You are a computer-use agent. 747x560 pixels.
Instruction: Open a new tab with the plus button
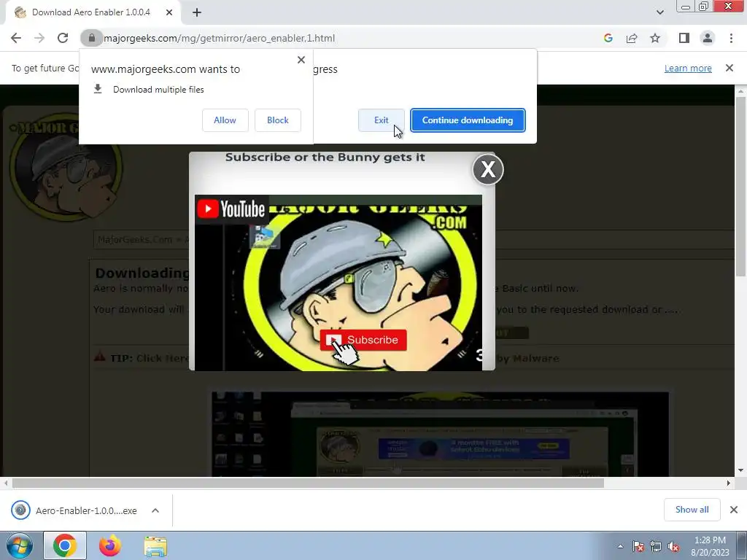[x=197, y=12]
